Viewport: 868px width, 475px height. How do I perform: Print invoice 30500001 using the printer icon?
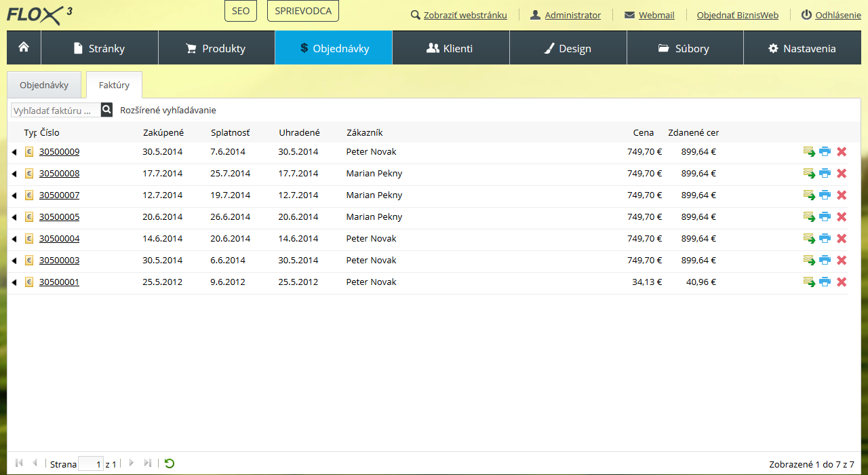tap(825, 282)
